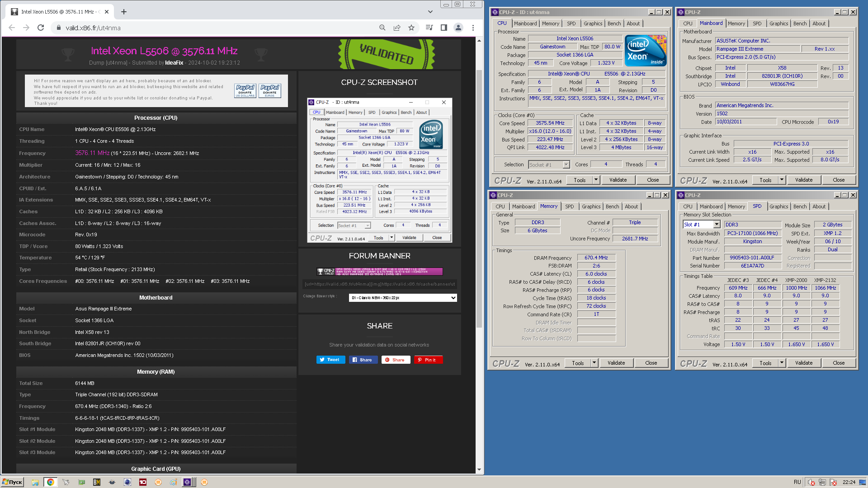Click Close button in Mainboard window
868x488 pixels.
839,180
